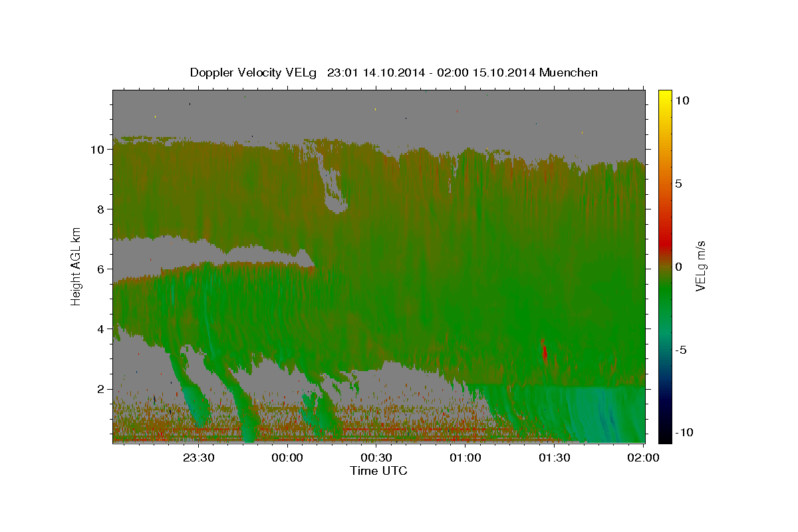Click the black bottom of the colorbar
This screenshot has height=532, width=798.
pos(664,437)
